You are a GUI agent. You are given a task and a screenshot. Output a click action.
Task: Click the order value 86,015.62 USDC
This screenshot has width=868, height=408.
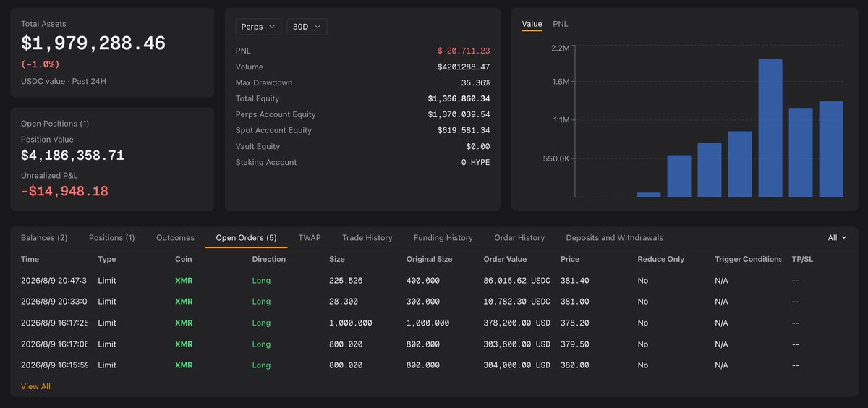[x=516, y=280]
